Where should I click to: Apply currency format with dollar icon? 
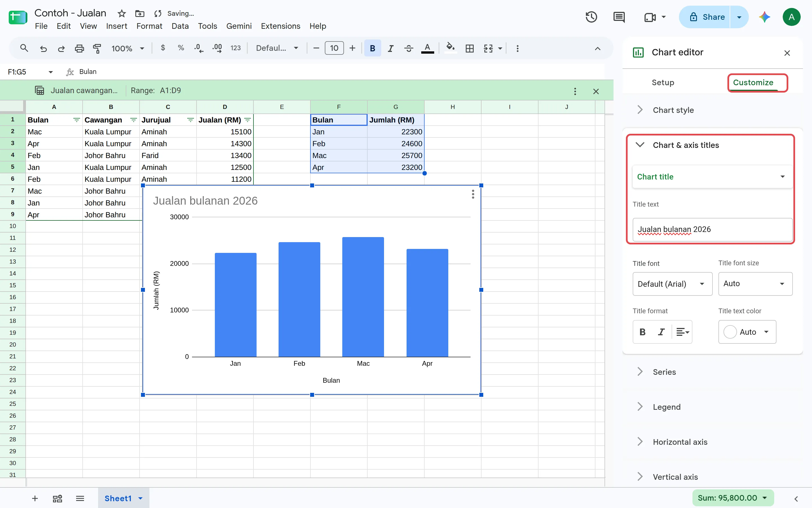point(163,48)
